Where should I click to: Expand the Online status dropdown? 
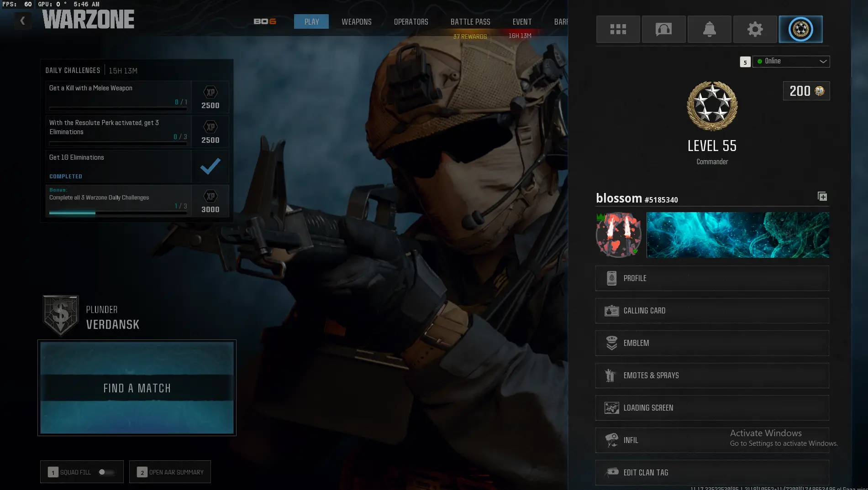(x=791, y=61)
